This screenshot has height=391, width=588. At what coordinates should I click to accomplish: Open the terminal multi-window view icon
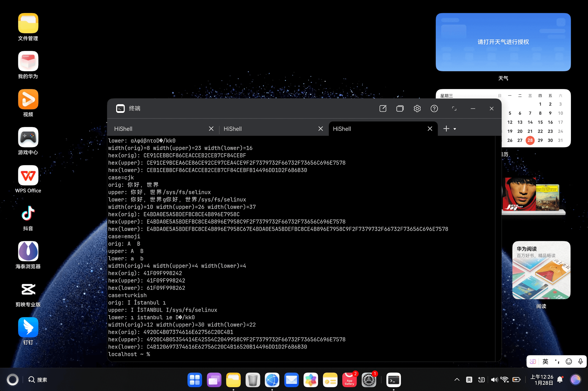click(400, 109)
